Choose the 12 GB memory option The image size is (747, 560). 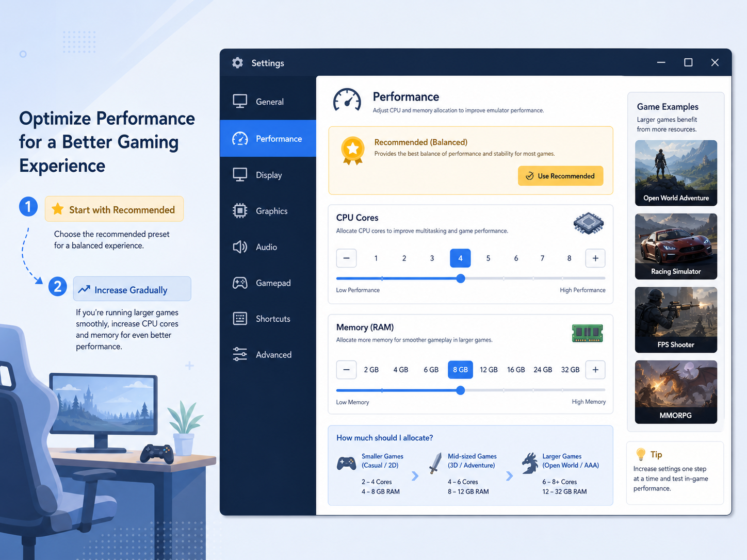pyautogui.click(x=489, y=370)
